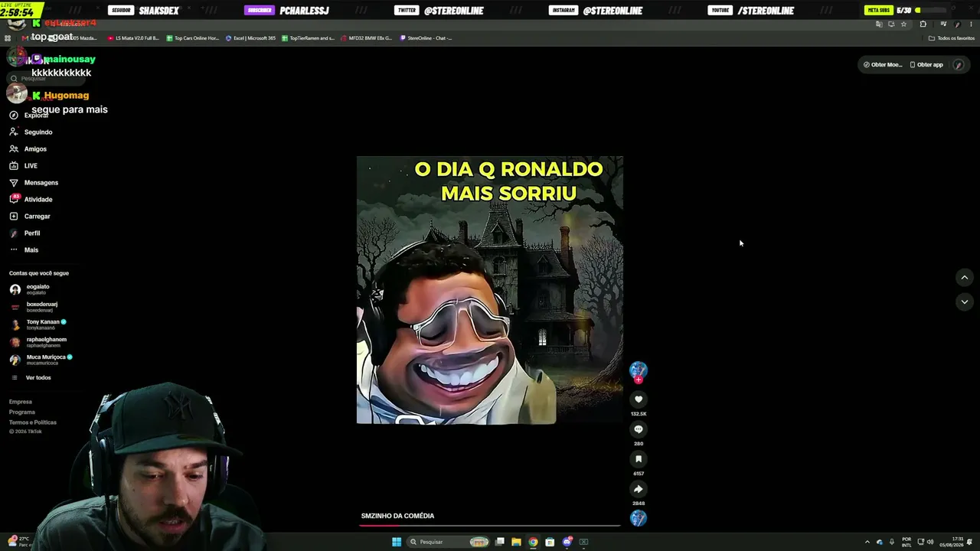Viewport: 980px width, 551px height.
Task: Click the playing TikTok video thumbnail
Action: click(x=490, y=290)
